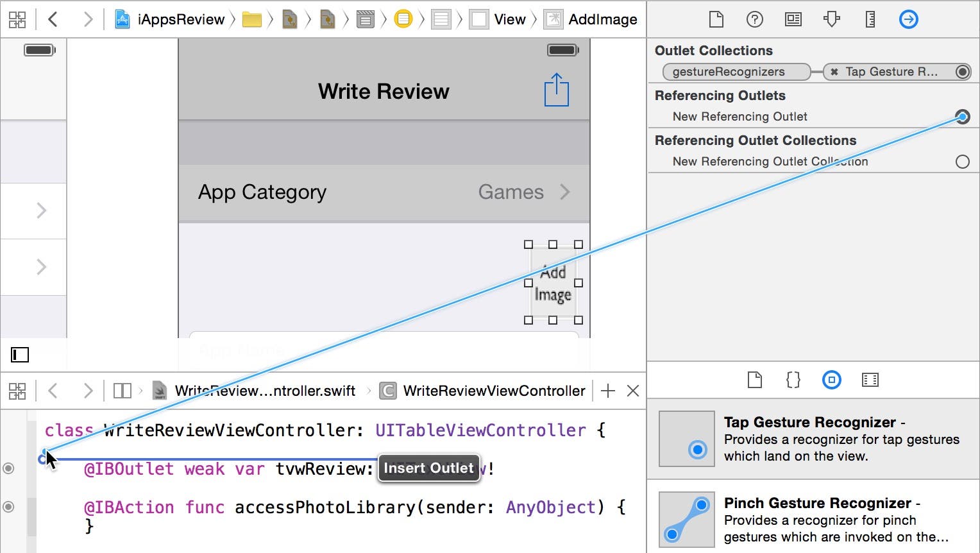
Task: Remove the Tap Gesture Recognizer connection
Action: tap(834, 72)
